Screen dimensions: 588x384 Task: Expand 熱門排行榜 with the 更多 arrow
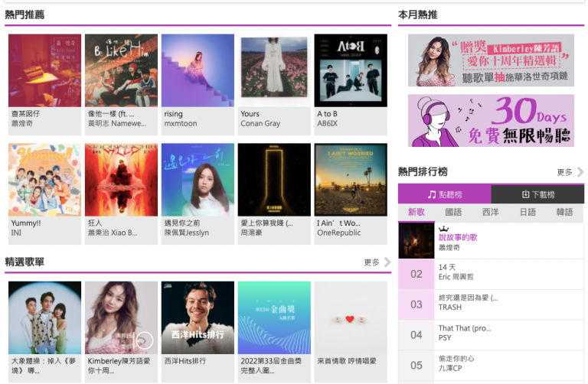(570, 172)
